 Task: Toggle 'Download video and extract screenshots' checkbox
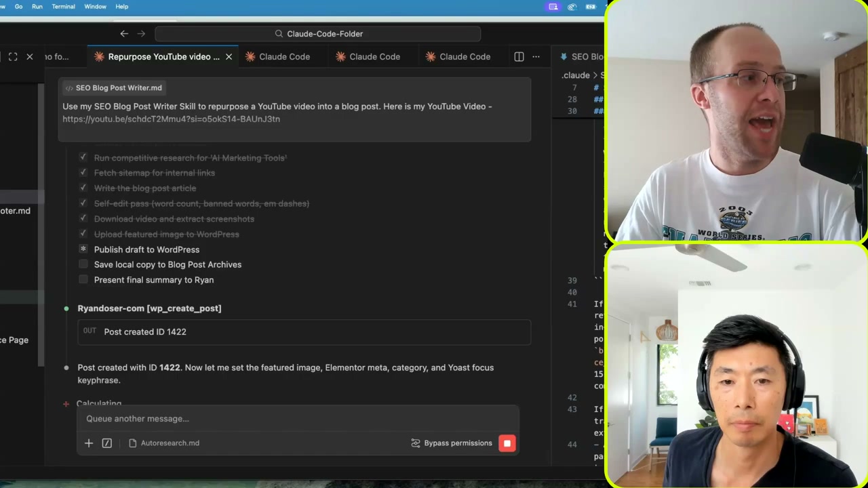pyautogui.click(x=83, y=218)
